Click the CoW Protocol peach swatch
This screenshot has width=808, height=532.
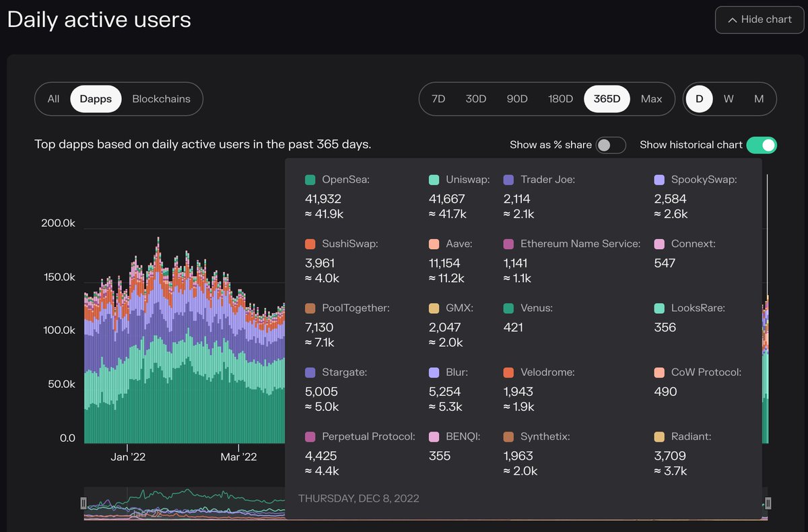pos(659,372)
